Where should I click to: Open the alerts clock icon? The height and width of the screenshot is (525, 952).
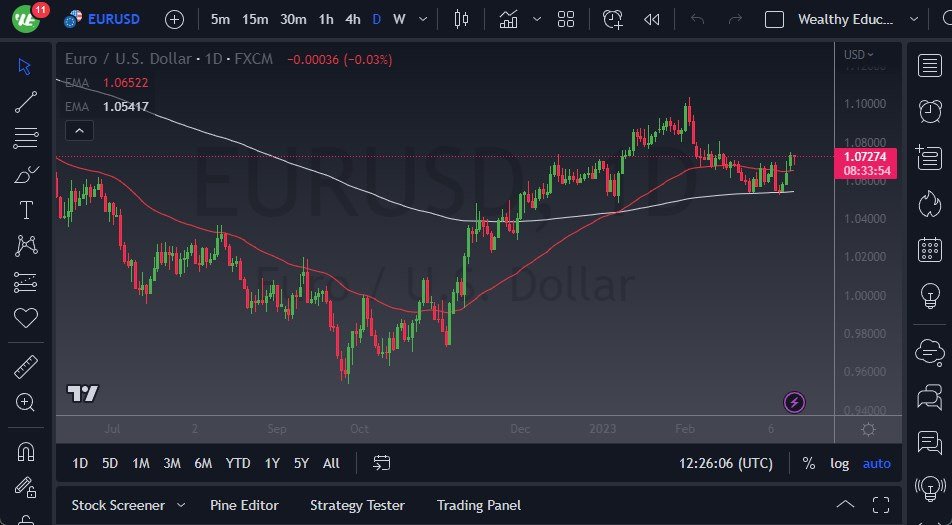[x=930, y=109]
